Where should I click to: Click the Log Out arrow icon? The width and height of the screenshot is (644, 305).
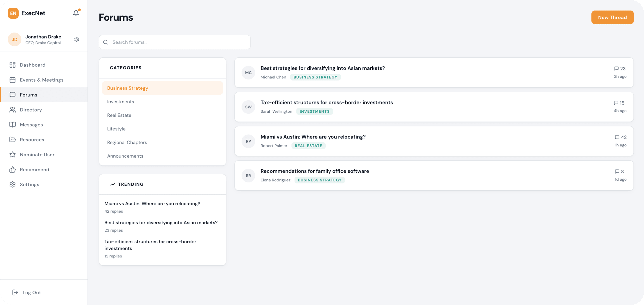(15, 292)
